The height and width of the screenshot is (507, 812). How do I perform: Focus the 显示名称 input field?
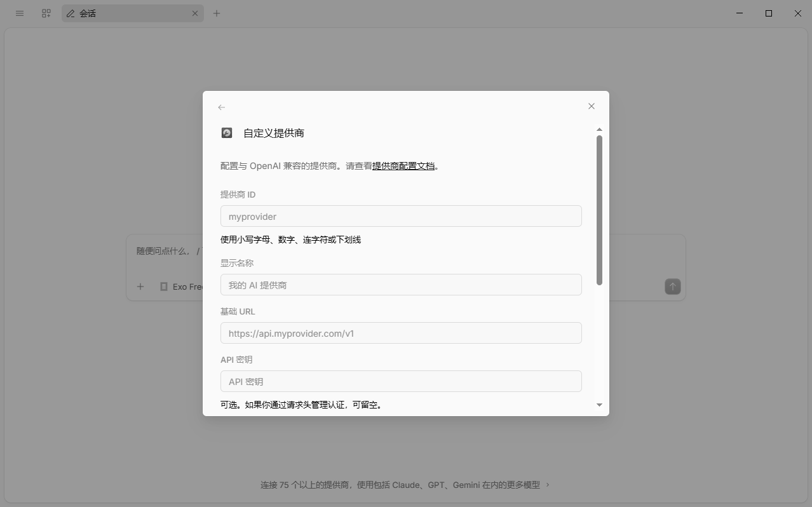(401, 285)
